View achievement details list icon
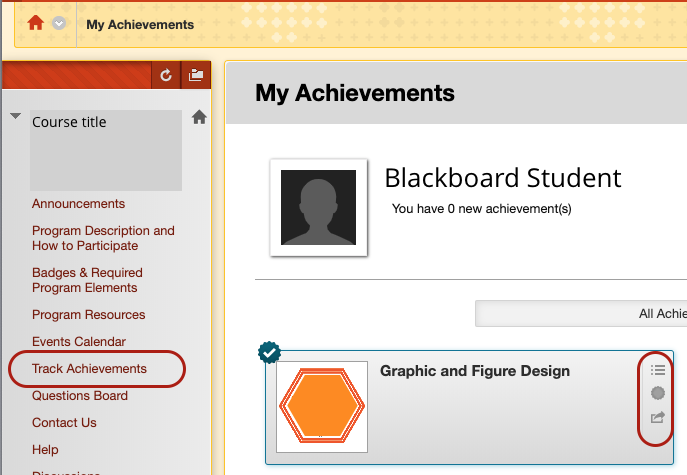The image size is (687, 475). click(658, 370)
